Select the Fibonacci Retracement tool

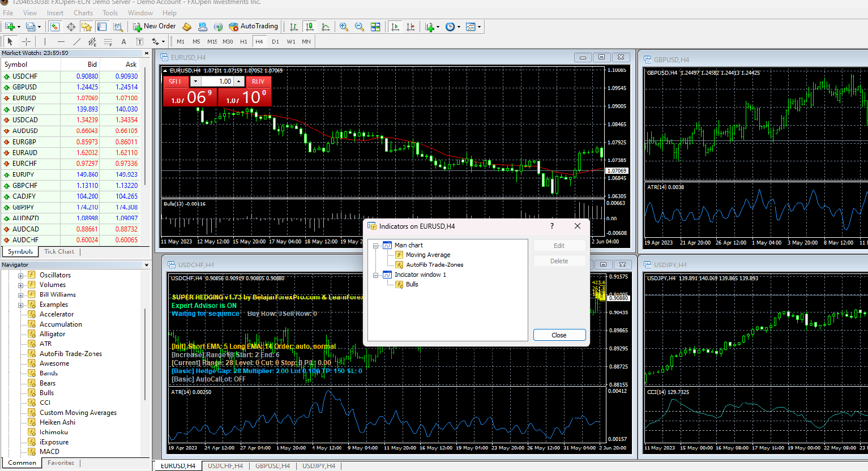108,41
